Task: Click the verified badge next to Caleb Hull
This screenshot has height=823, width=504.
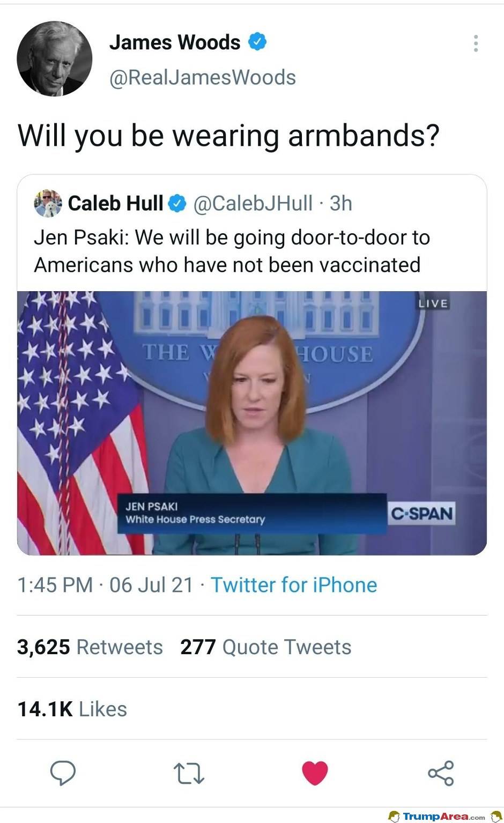Action: point(177,204)
